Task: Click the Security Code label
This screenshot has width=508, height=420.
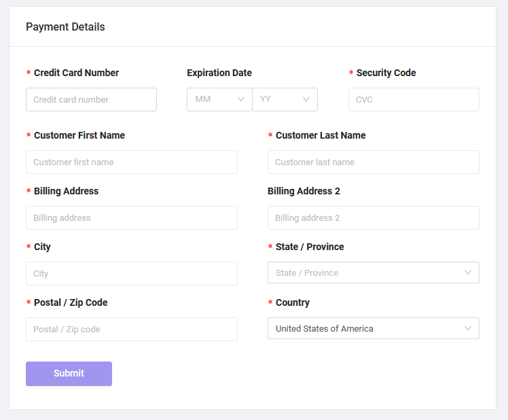Action: pos(386,73)
